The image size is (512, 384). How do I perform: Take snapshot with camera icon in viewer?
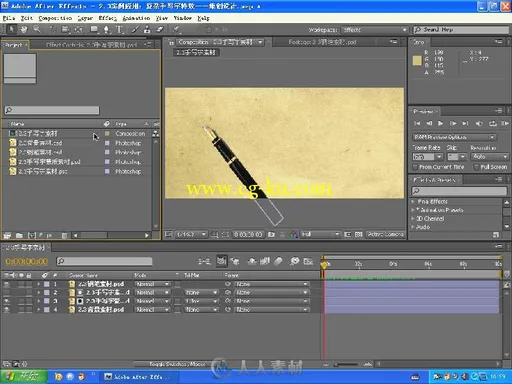(272, 234)
